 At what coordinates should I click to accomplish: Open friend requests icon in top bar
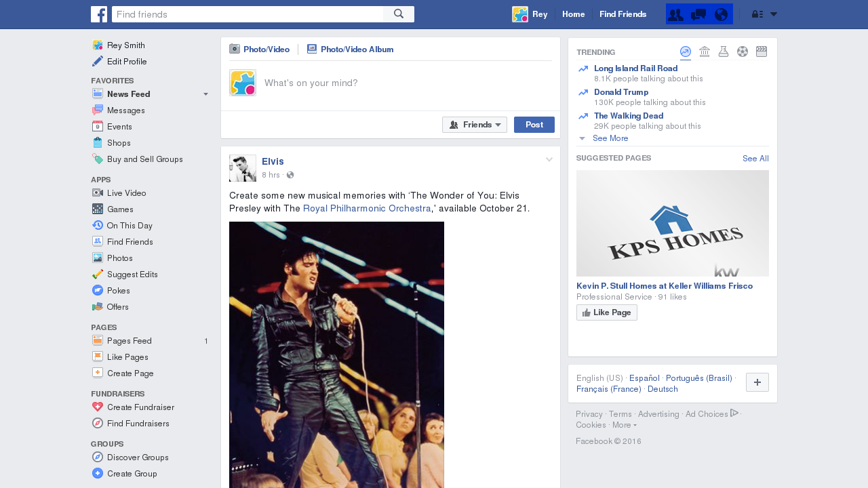click(x=676, y=14)
